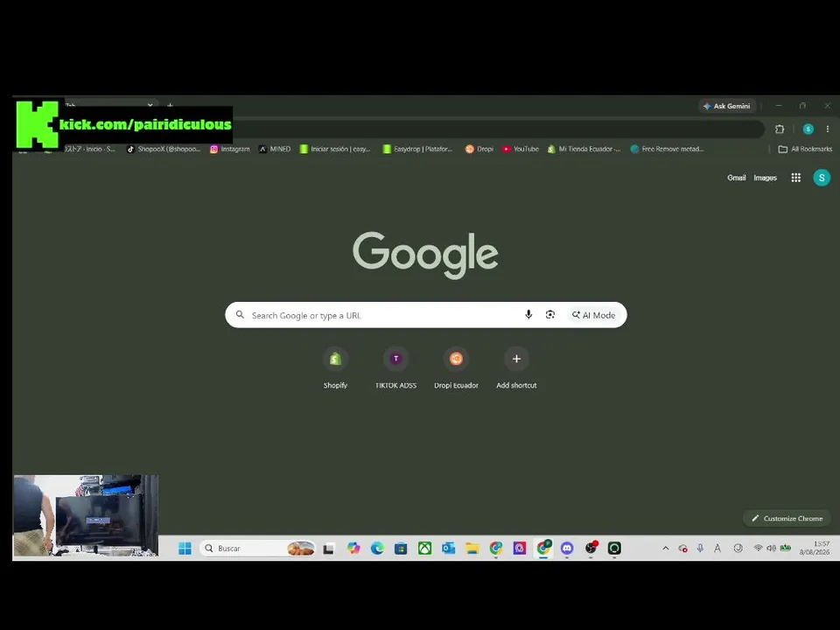
Task: Click the webcam preview thumbnail
Action: (x=86, y=515)
